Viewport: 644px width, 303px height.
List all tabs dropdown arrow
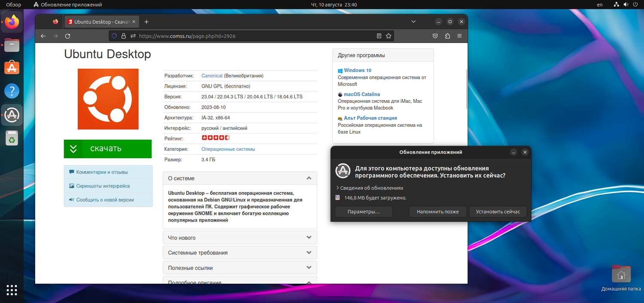point(413,21)
